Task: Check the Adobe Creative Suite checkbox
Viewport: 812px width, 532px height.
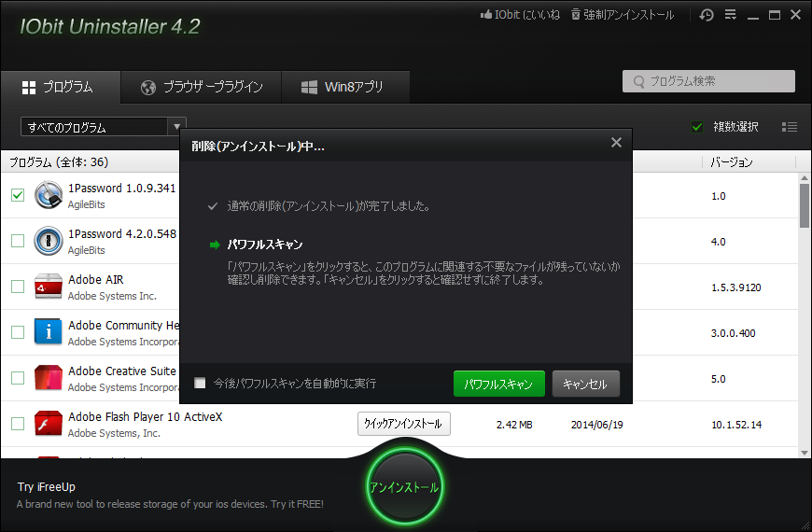Action: 18,378
